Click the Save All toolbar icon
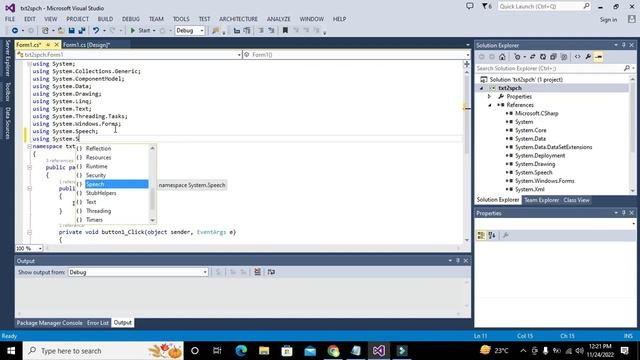 [82, 31]
